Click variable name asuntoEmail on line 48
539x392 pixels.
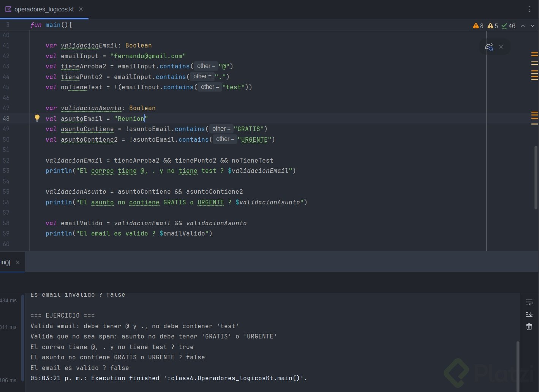click(x=82, y=119)
